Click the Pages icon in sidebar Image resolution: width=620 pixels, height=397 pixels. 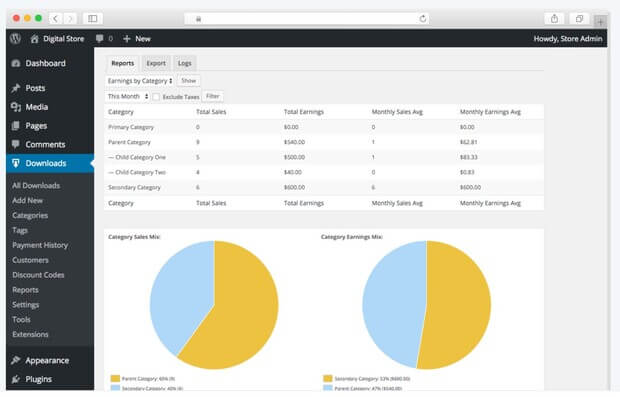[15, 126]
